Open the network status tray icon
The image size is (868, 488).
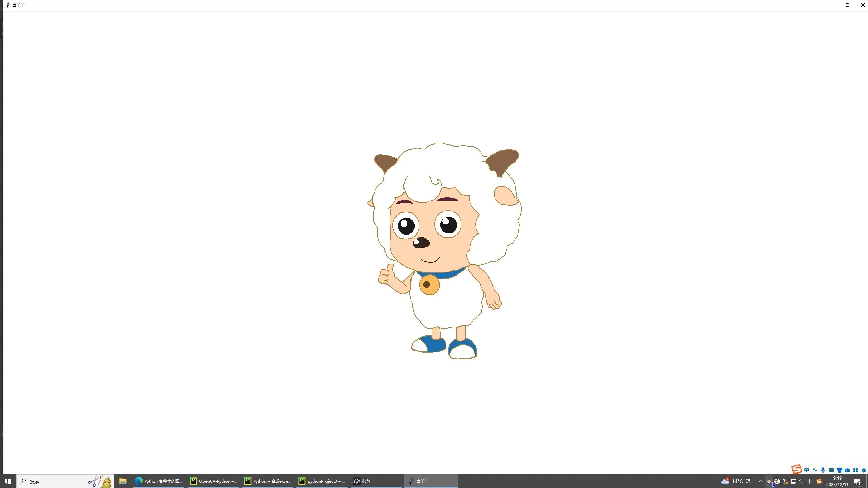(793, 481)
